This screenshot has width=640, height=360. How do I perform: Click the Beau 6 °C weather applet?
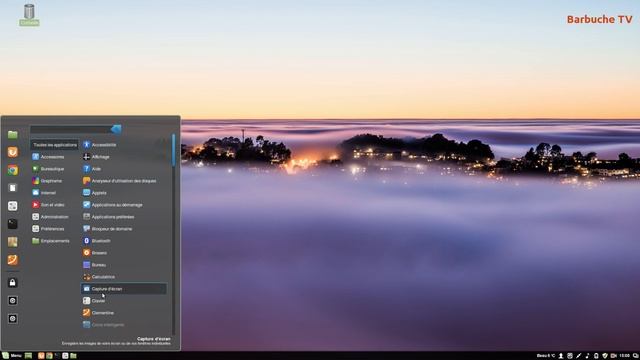coord(546,356)
